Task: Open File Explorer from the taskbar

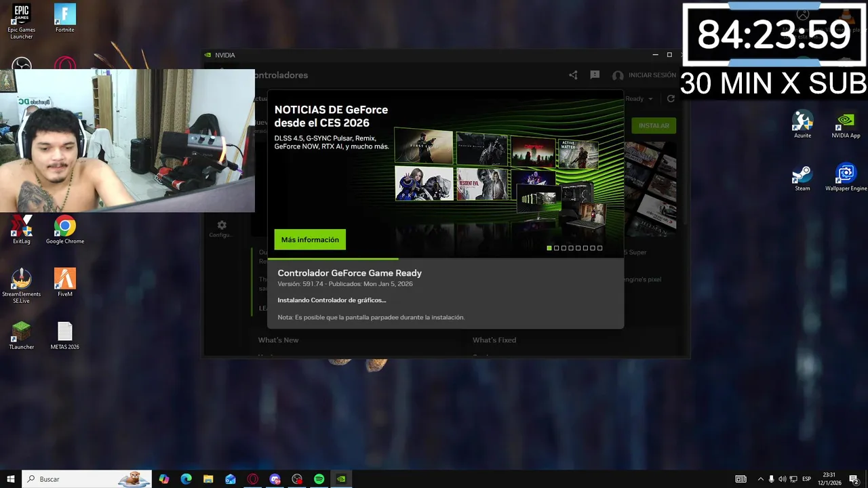Action: [x=208, y=479]
